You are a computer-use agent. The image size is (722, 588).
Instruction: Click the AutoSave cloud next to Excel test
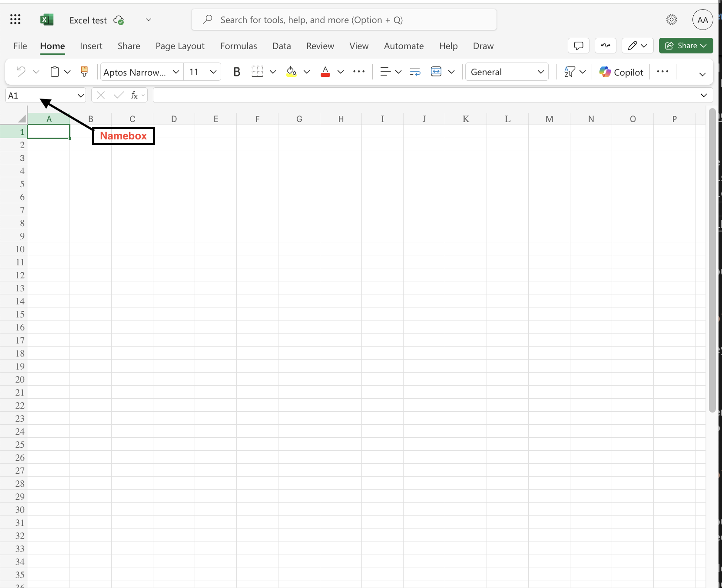click(x=118, y=20)
